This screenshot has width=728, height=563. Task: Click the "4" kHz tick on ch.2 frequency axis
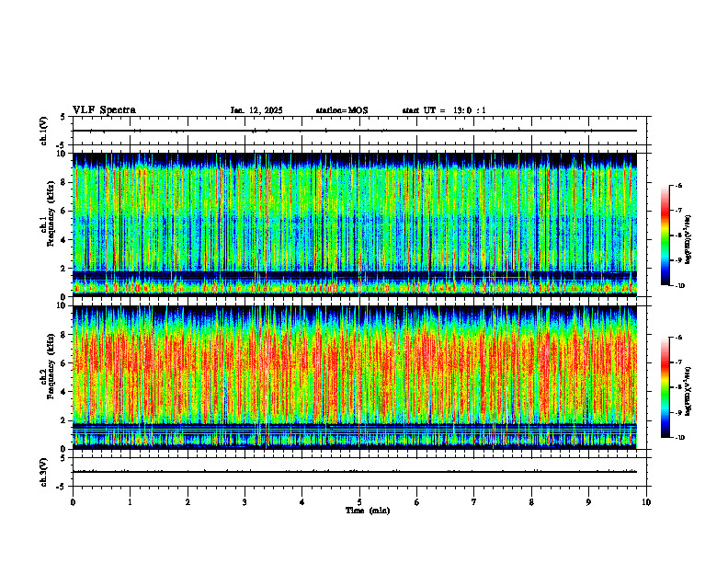pos(64,392)
